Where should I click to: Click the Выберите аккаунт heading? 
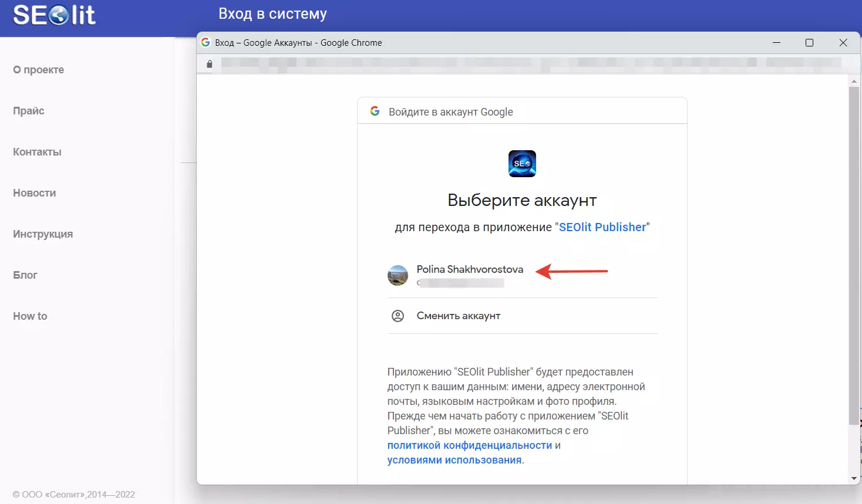pyautogui.click(x=522, y=200)
